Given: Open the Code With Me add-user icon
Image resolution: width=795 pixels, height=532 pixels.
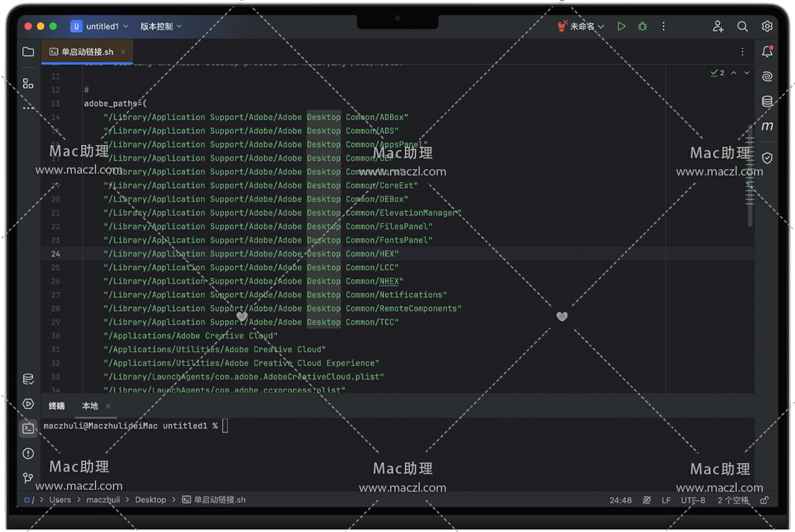Looking at the screenshot, I should (718, 27).
